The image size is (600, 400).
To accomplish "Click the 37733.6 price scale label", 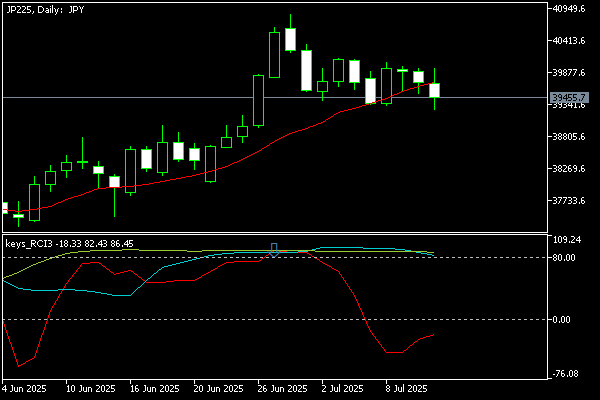I will pyautogui.click(x=569, y=201).
